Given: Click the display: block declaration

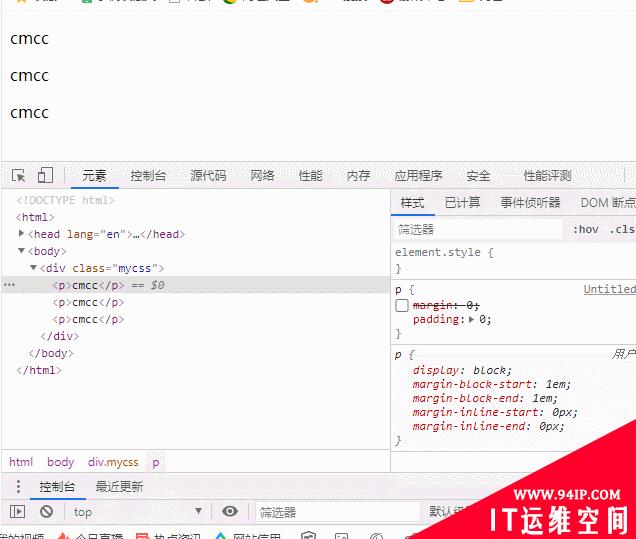Looking at the screenshot, I should coord(462,370).
